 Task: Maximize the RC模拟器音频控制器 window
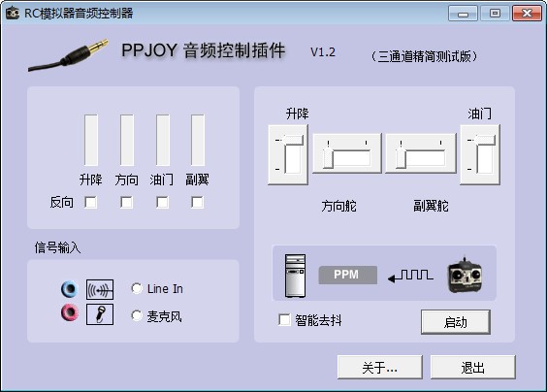coord(495,14)
